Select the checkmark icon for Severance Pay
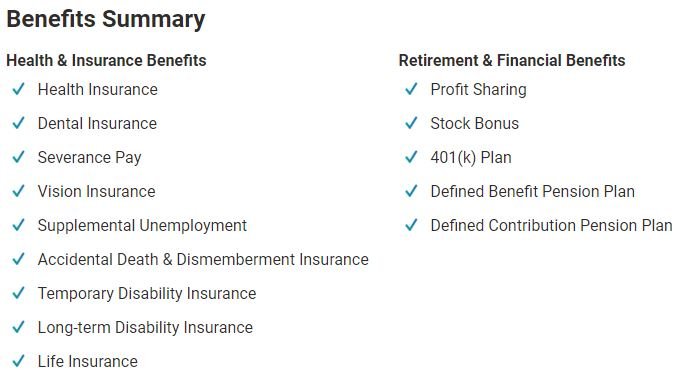 point(18,157)
